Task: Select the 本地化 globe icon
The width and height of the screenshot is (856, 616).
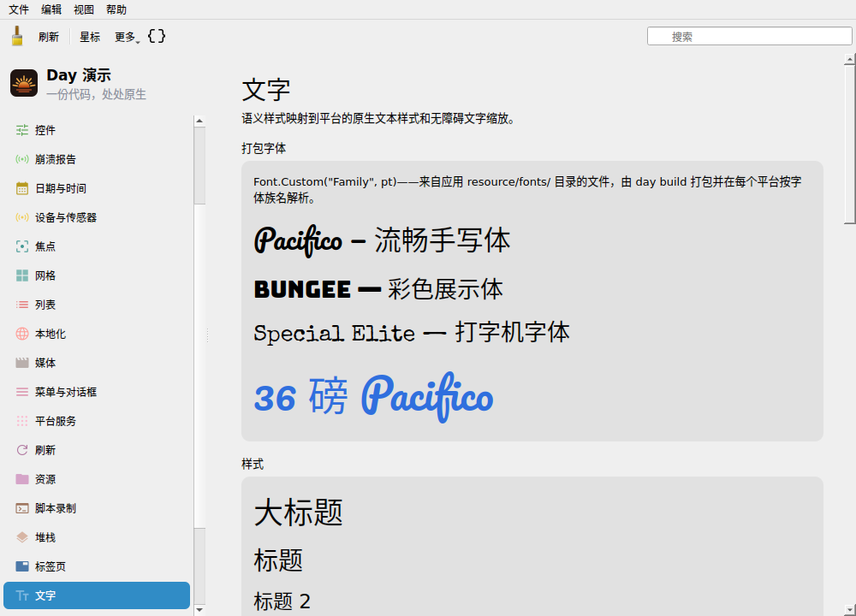Action: [22, 334]
